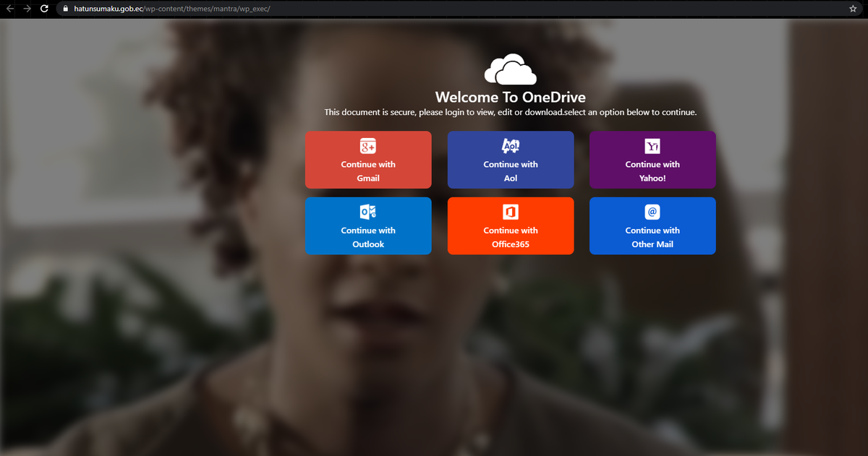Image resolution: width=868 pixels, height=456 pixels.
Task: Click the Yahoo Y! icon
Action: click(652, 146)
